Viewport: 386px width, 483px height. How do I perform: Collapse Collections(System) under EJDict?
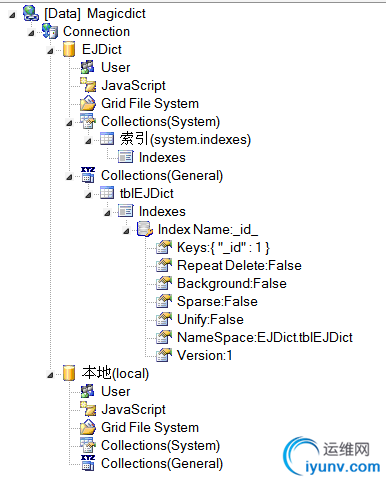coord(69,123)
